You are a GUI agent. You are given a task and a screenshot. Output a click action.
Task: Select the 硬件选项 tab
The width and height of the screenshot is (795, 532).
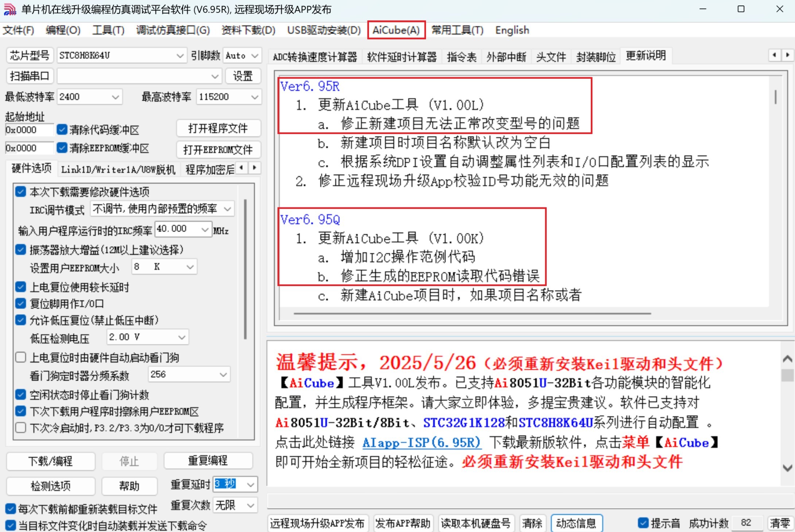(31, 168)
